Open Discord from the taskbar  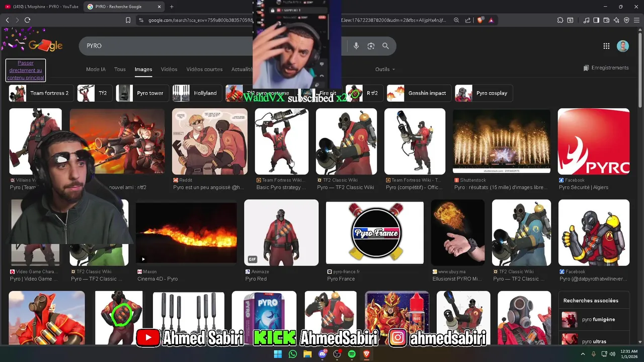[323, 354]
